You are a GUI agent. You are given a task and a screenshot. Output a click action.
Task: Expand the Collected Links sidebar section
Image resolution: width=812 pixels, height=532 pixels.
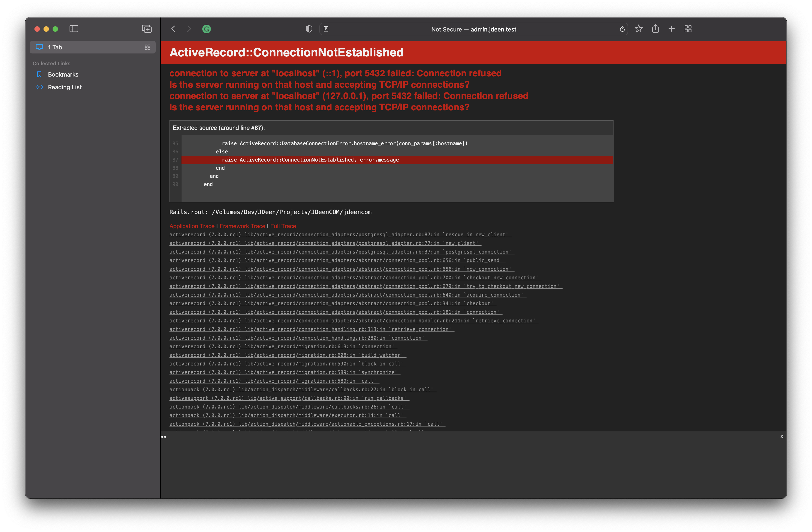pyautogui.click(x=53, y=63)
